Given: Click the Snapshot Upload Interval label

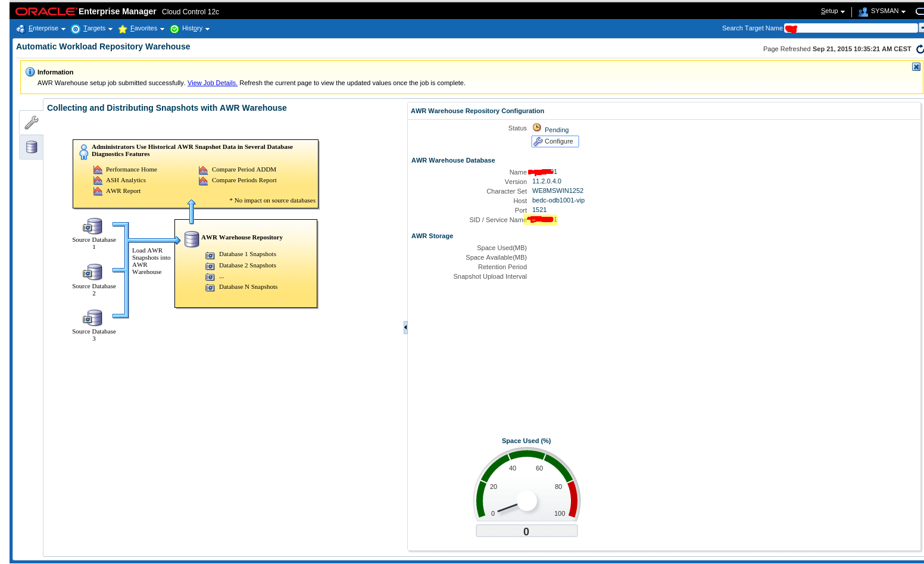Looking at the screenshot, I should pyautogui.click(x=490, y=276).
